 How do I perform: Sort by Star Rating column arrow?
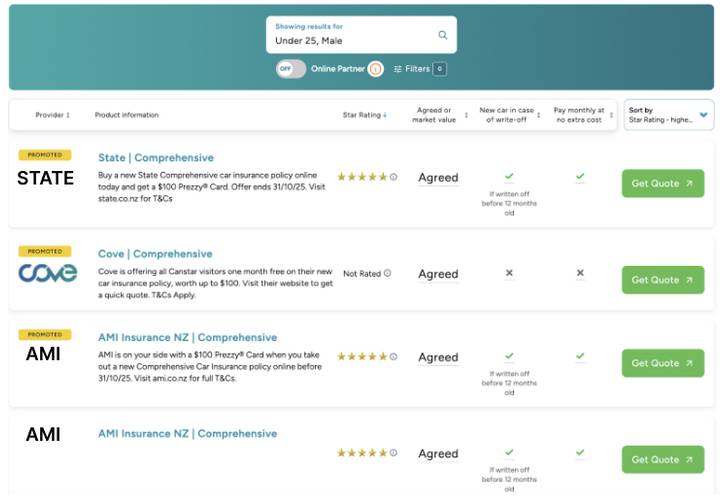(x=385, y=115)
